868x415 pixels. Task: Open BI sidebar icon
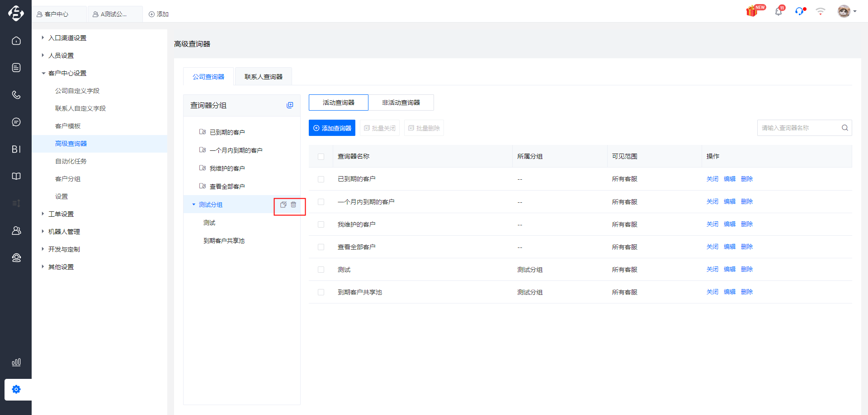pyautogui.click(x=16, y=149)
